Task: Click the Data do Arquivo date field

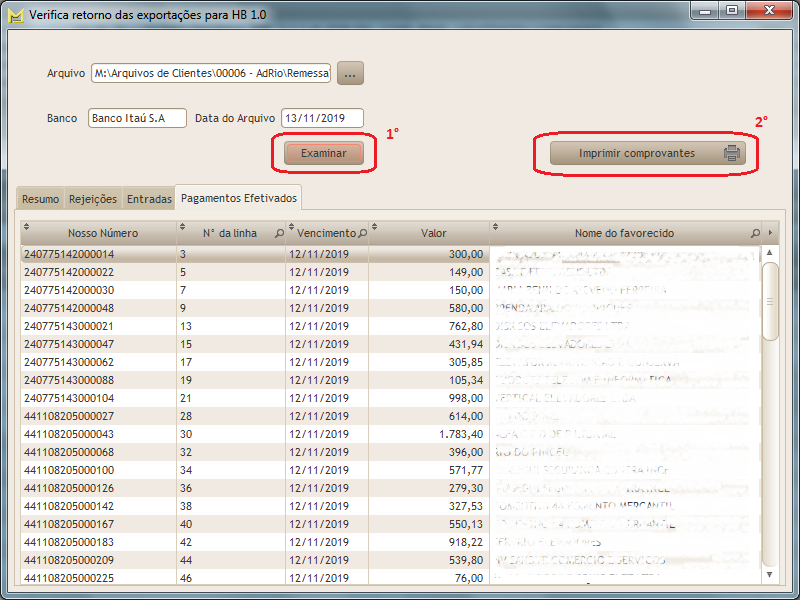Action: coord(322,118)
